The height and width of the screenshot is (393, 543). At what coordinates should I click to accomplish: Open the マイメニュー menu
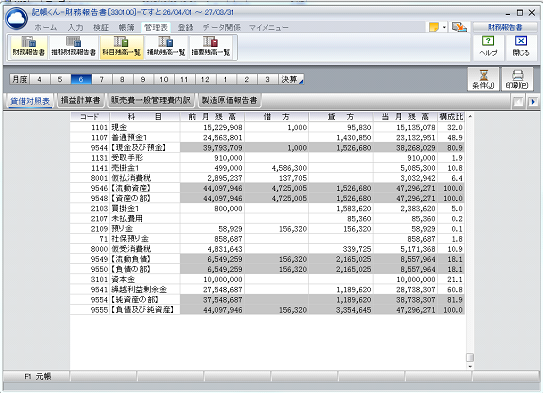pos(268,27)
